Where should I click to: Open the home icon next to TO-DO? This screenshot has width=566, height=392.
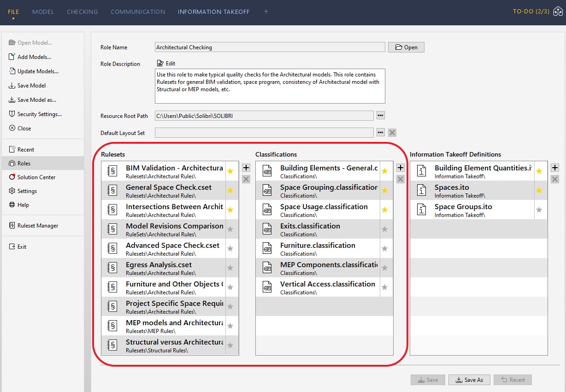pyautogui.click(x=558, y=12)
